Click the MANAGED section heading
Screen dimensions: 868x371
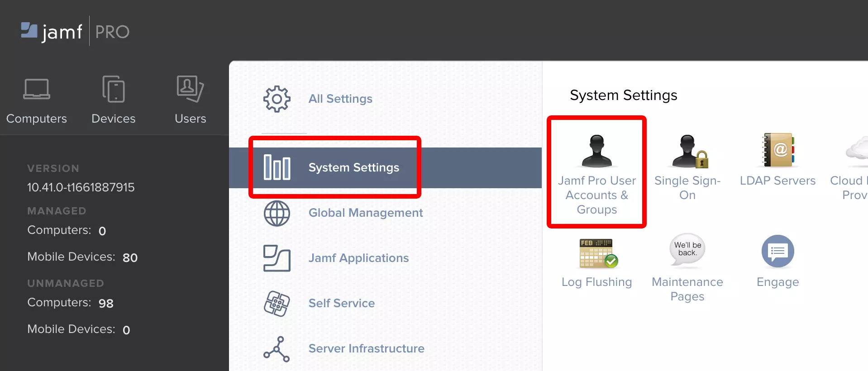coord(57,211)
